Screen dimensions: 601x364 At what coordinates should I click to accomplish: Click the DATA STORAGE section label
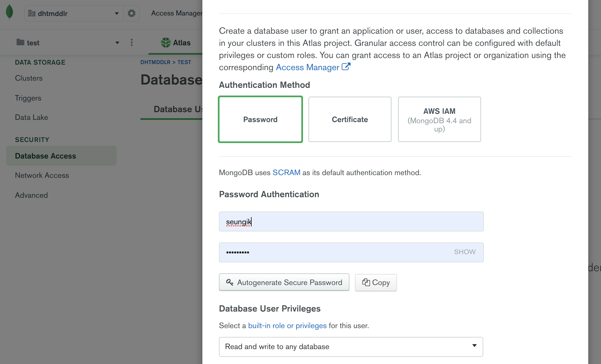tap(40, 62)
